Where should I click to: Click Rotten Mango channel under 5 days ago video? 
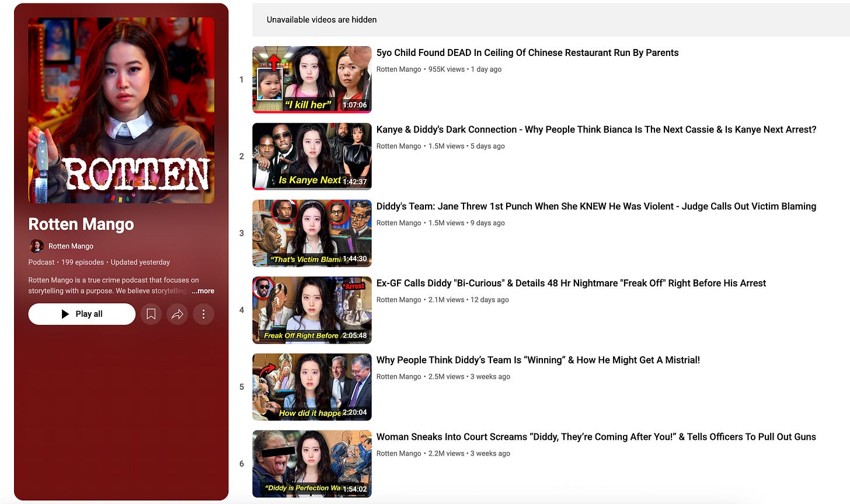(399, 146)
